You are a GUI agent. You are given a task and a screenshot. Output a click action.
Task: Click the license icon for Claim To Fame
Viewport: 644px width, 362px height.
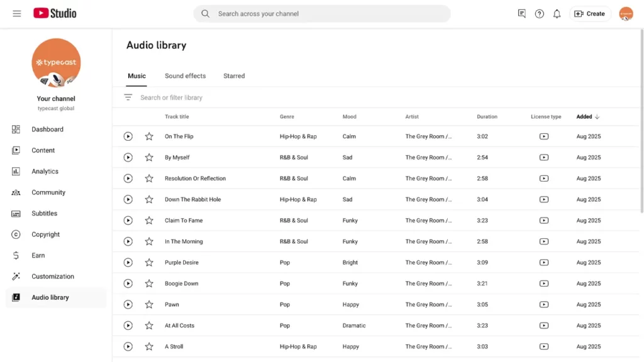544,221
